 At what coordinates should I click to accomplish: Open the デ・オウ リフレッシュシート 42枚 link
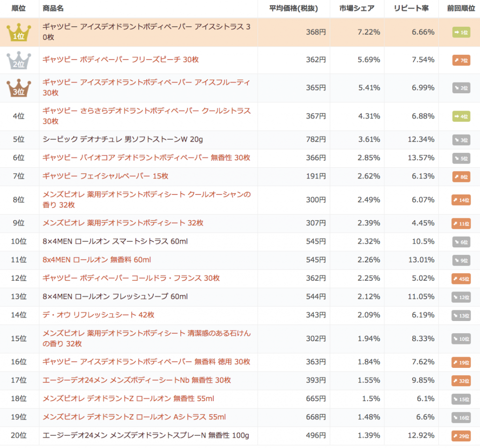pos(98,315)
